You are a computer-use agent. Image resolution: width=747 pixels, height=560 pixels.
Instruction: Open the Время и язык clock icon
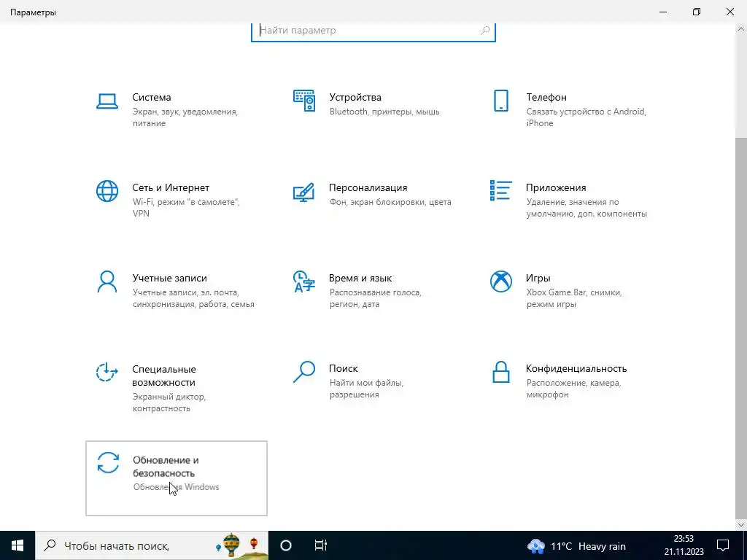click(304, 281)
